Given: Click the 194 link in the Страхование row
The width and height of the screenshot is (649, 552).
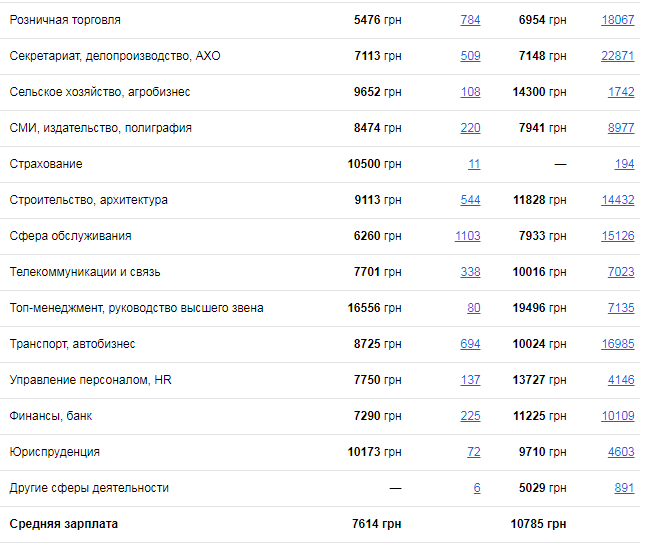Looking at the screenshot, I should (x=624, y=164).
